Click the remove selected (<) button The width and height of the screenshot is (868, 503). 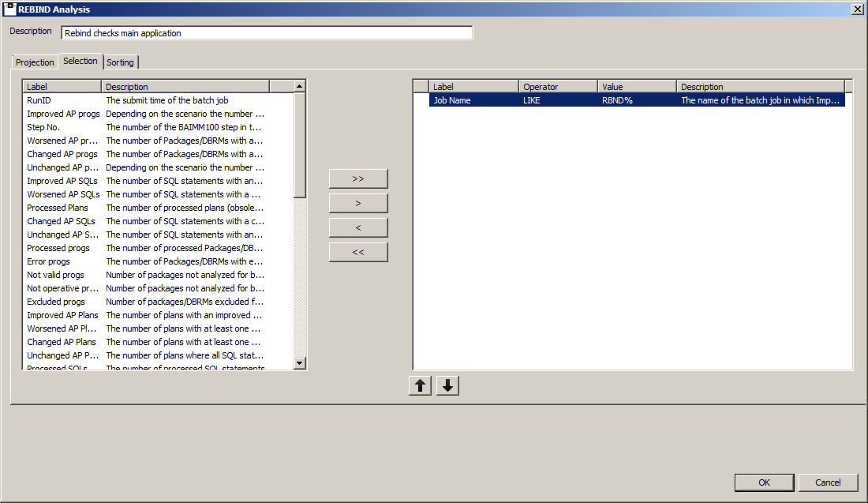[x=358, y=227]
